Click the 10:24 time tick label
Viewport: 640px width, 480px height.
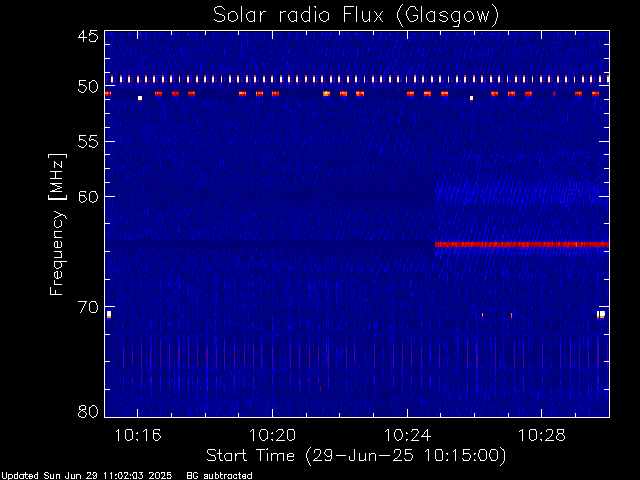(x=407, y=435)
